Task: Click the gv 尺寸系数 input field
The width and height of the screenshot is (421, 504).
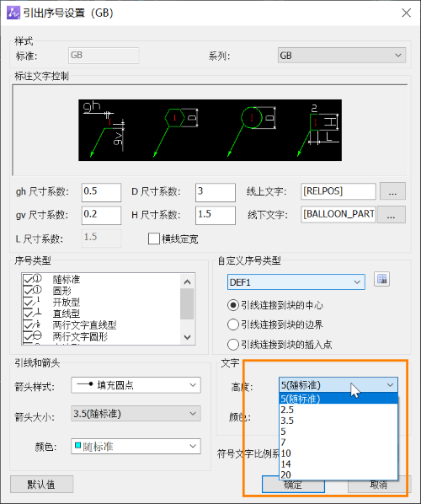Action: tap(101, 215)
